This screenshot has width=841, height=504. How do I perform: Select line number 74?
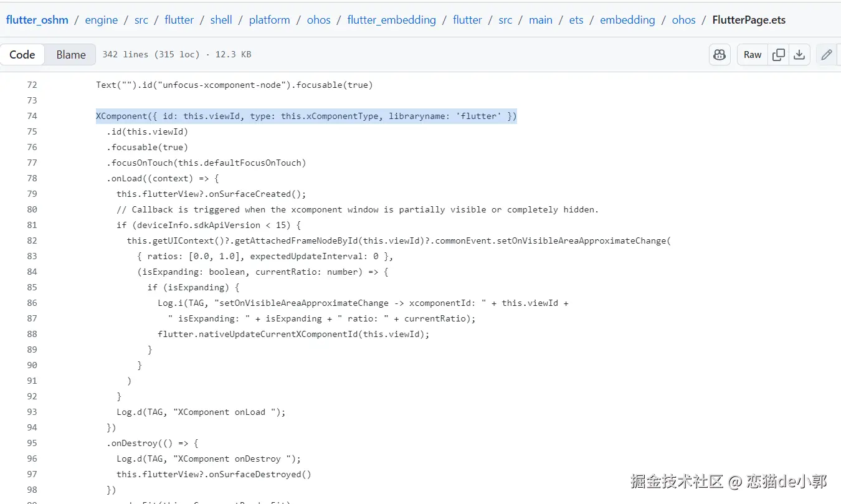32,116
